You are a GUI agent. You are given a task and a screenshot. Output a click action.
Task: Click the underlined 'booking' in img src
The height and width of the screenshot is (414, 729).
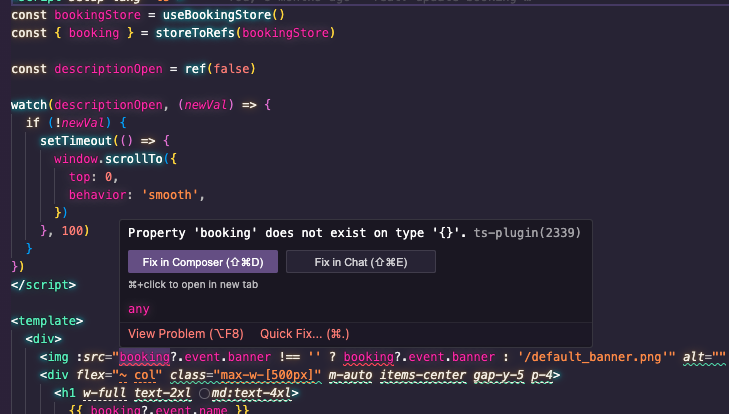145,357
